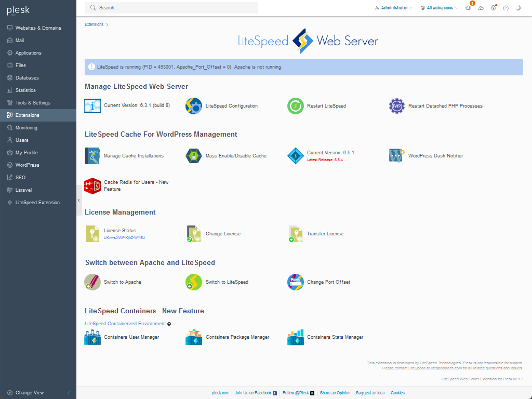Click the Change Port Offset icon
Image resolution: width=532 pixels, height=399 pixels.
(295, 282)
